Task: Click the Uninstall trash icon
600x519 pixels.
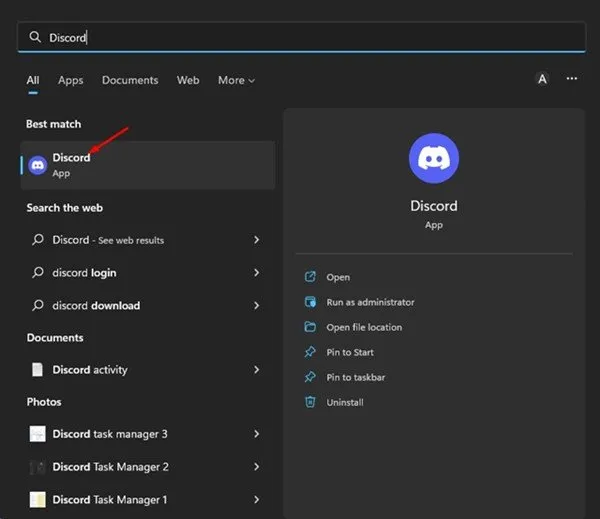Action: pyautogui.click(x=310, y=402)
